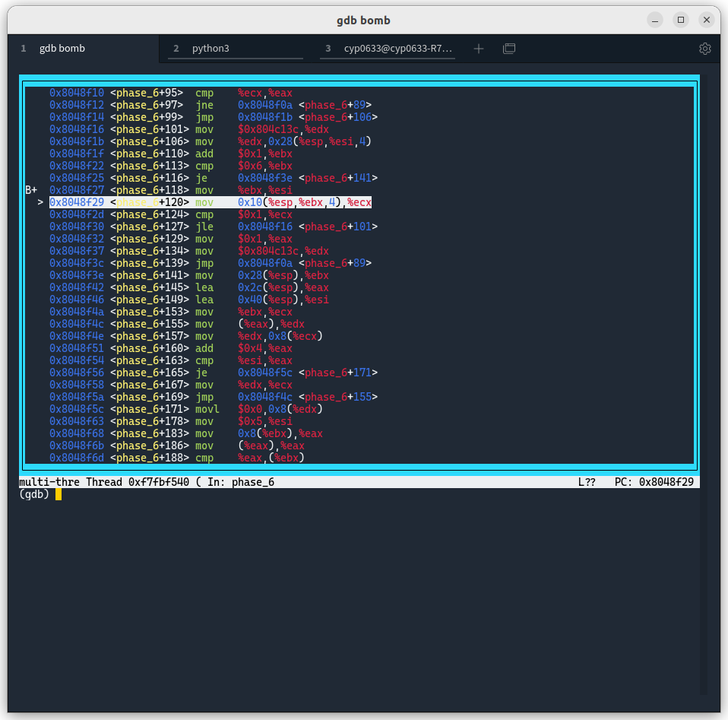
Task: Click operand 0x10(%esp,%ebx,4),%ecx
Action: [x=305, y=202]
